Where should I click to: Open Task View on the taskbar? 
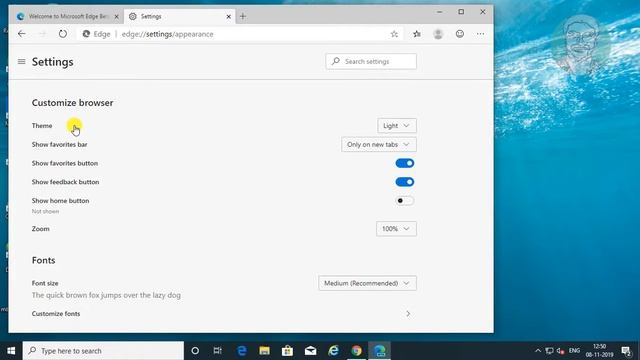pyautogui.click(x=218, y=351)
